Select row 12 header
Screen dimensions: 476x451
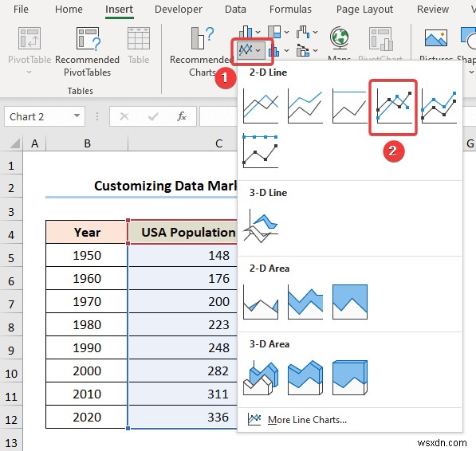point(11,420)
